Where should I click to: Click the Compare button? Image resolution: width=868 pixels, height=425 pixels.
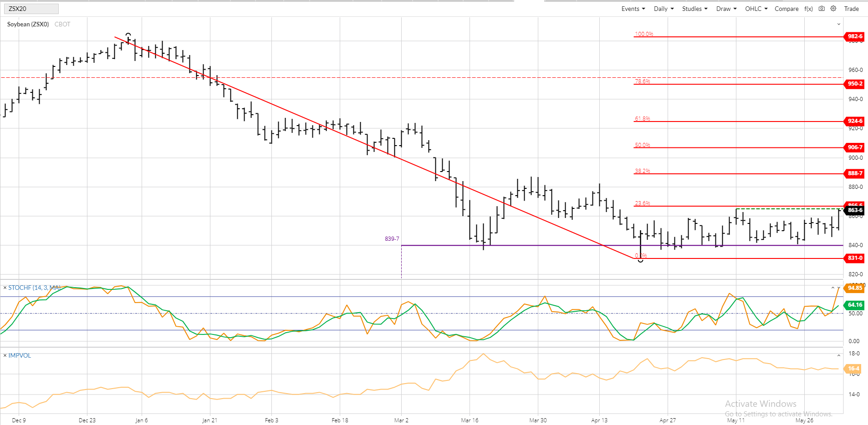[x=786, y=9]
